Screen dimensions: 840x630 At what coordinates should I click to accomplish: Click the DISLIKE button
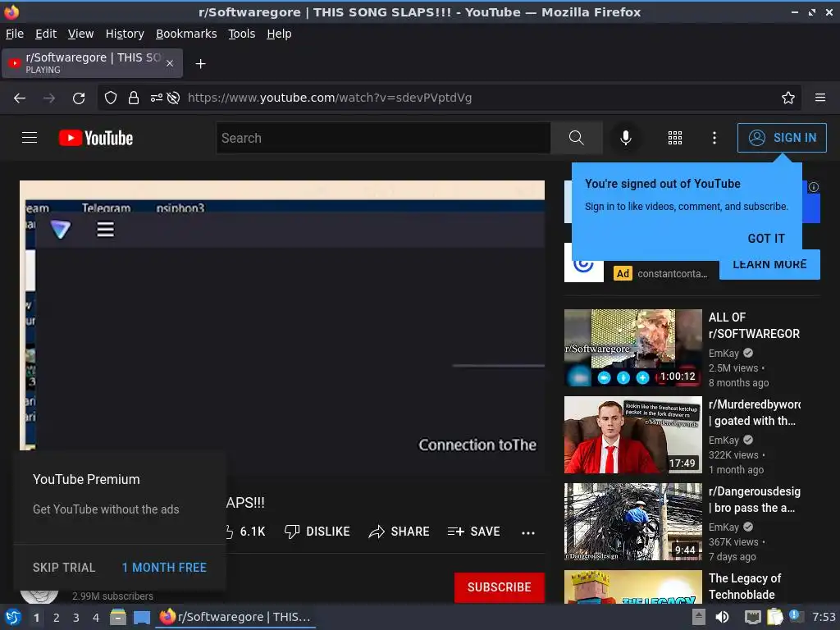317,532
